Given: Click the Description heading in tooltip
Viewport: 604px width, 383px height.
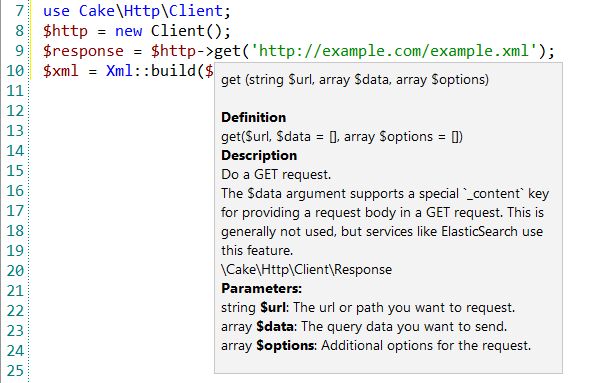Looking at the screenshot, I should [x=259, y=155].
